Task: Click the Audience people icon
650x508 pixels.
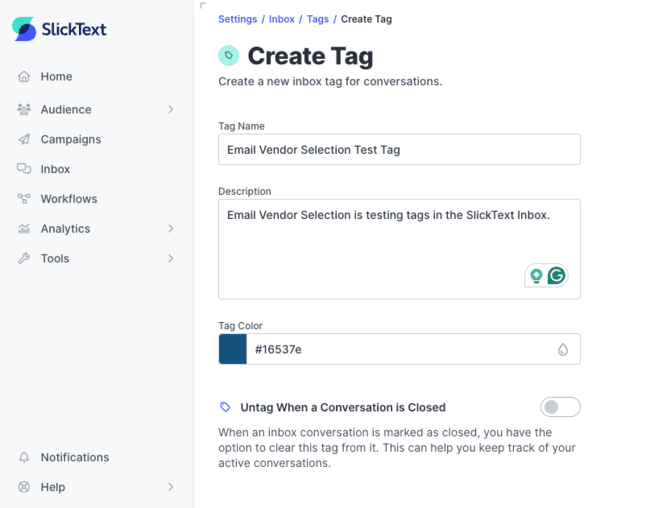Action: click(24, 109)
